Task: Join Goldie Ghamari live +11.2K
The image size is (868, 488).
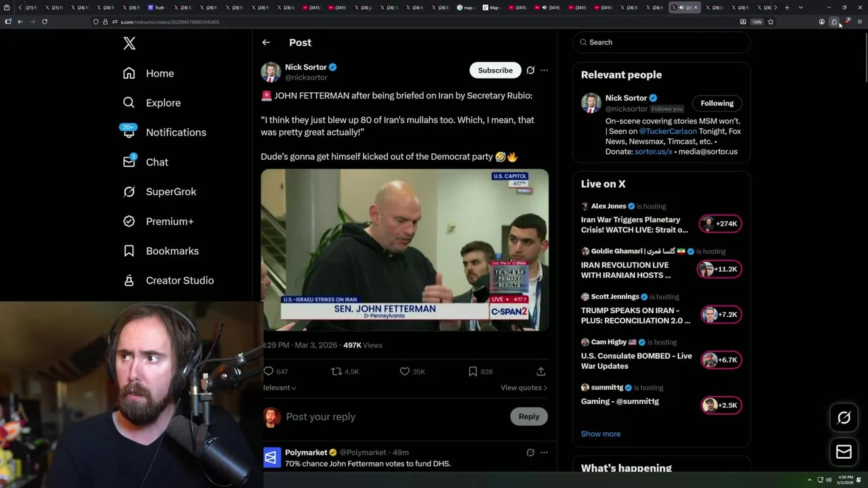Action: click(720, 269)
